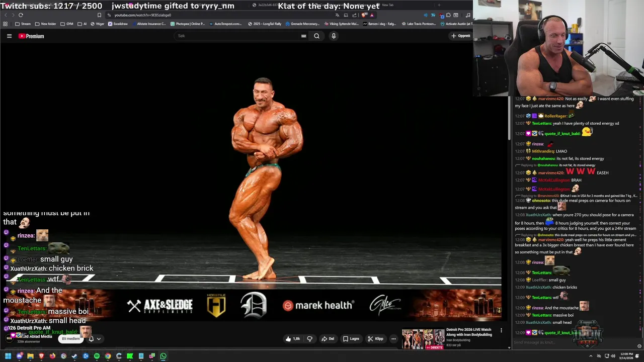Open the on-screen keyboard icon in search box
The image size is (644, 362).
coord(303,36)
